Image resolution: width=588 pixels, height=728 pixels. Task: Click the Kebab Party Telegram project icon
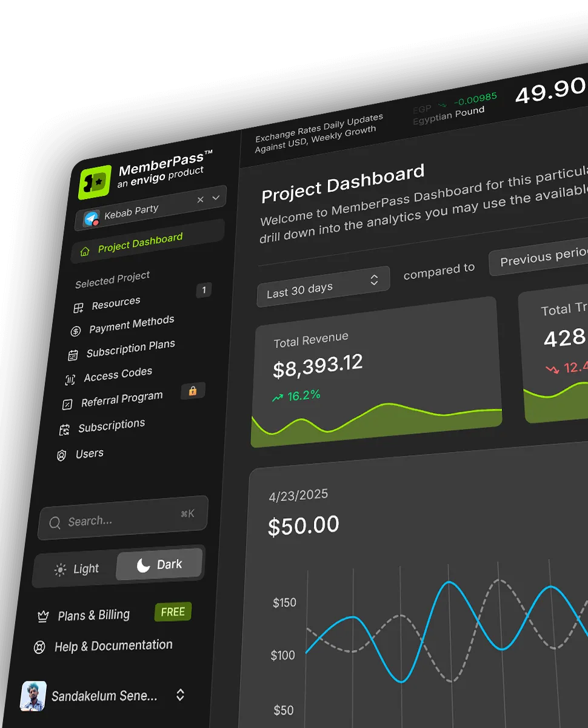coord(92,219)
